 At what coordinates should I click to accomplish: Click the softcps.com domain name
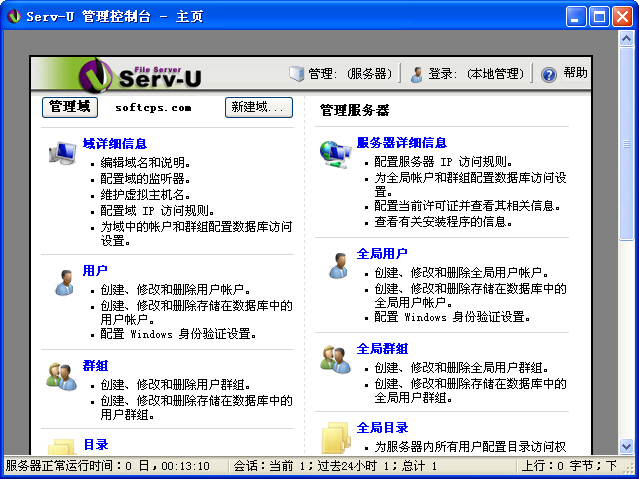(153, 108)
